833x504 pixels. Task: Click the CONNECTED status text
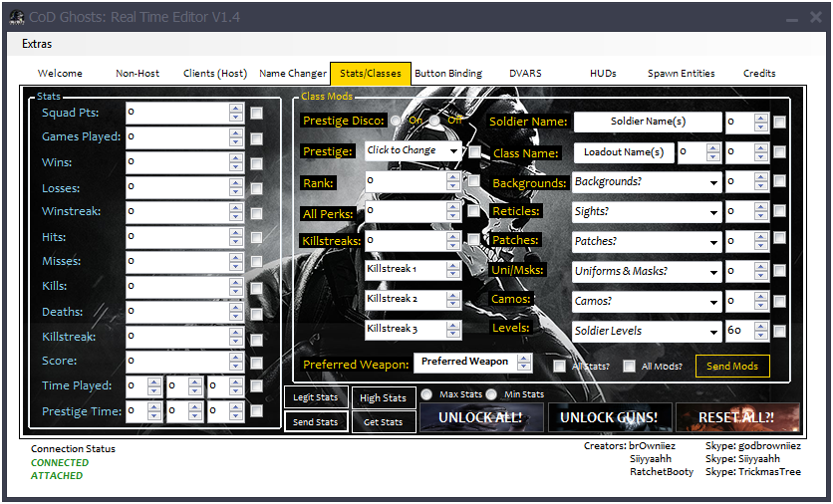[60, 462]
